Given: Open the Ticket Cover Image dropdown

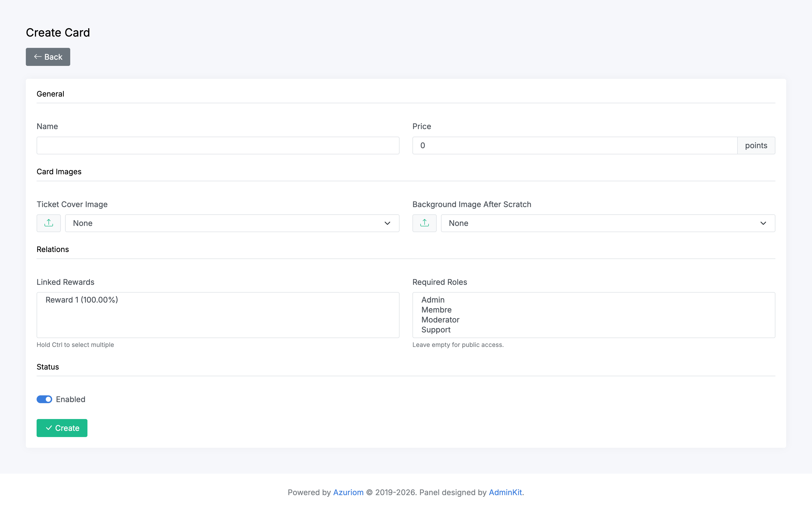Looking at the screenshot, I should click(232, 223).
